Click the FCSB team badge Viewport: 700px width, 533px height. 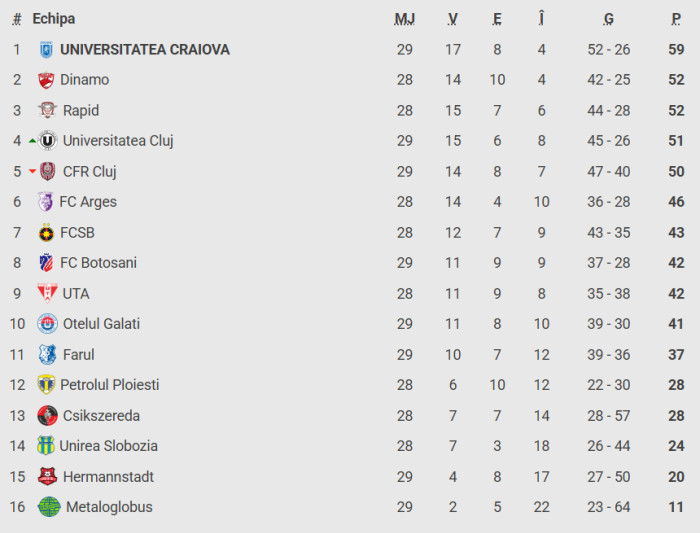coord(45,233)
